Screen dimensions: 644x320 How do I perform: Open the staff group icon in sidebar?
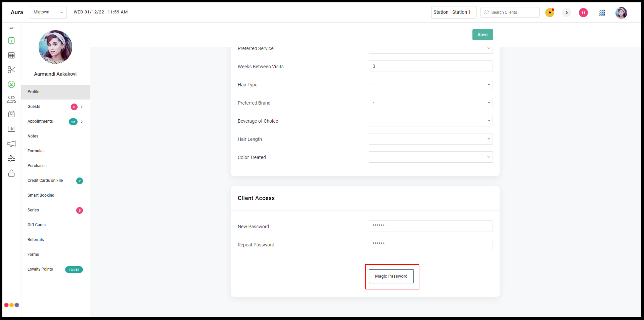[11, 99]
